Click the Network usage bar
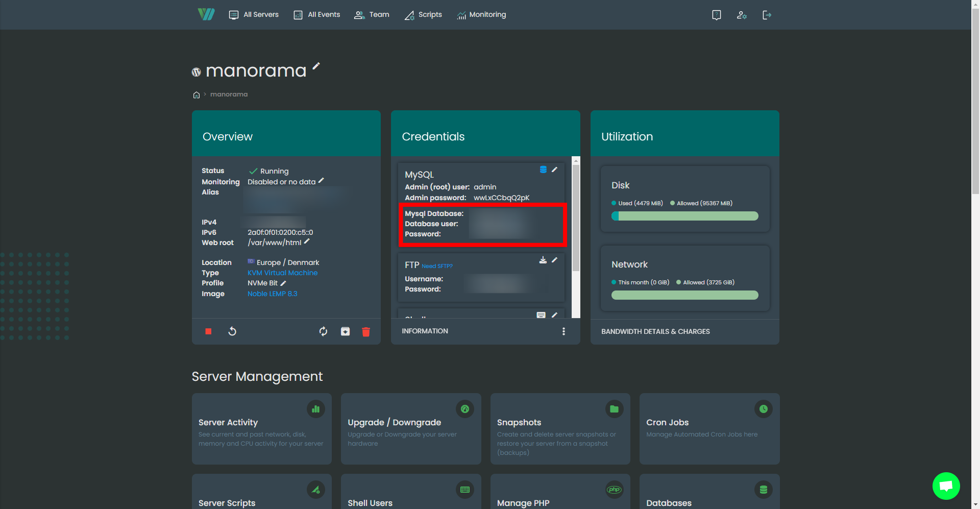980x509 pixels. pos(685,295)
